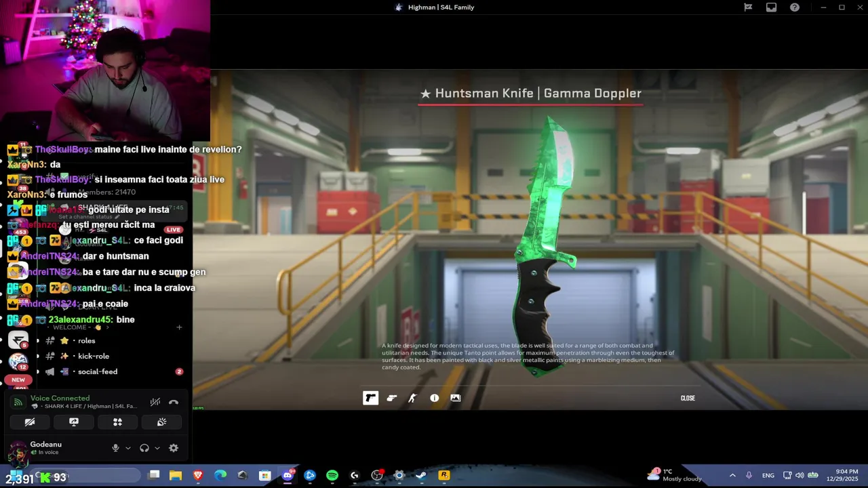Click the taskbar search box

tap(85, 476)
